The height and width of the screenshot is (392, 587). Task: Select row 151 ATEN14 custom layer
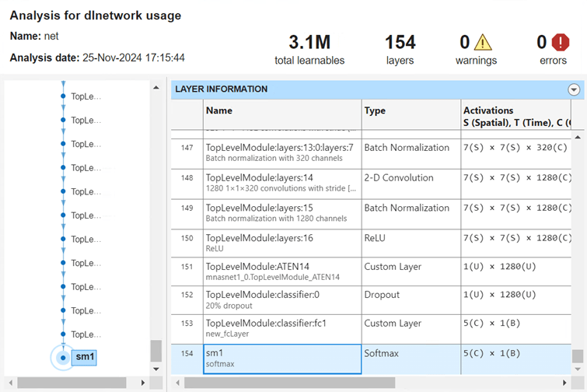tap(281, 271)
